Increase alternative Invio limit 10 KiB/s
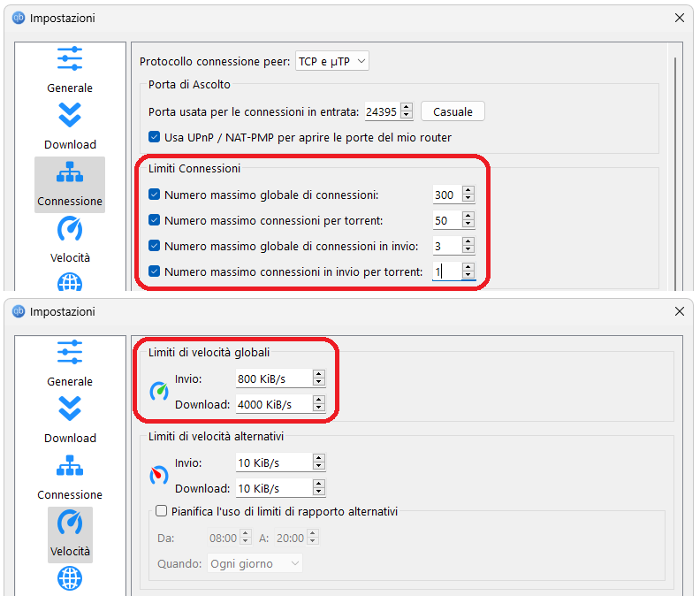This screenshot has width=700, height=596. [318, 458]
